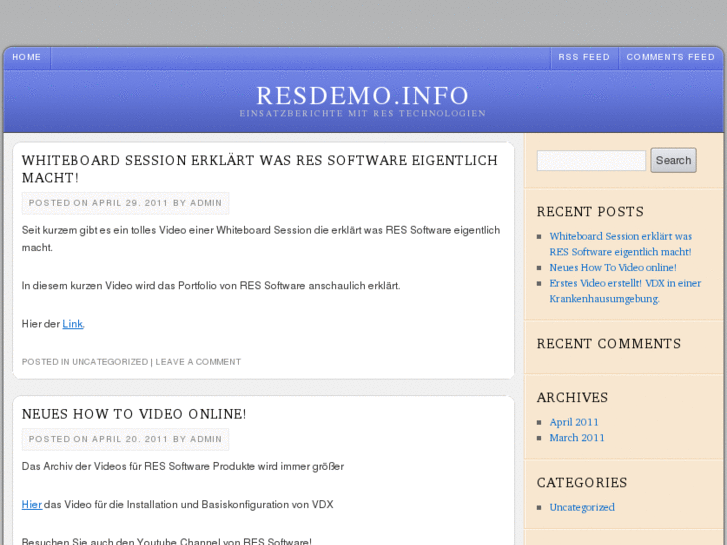Click the RESDEMO.INFO site title
Screen dimensions: 727x545
363,96
